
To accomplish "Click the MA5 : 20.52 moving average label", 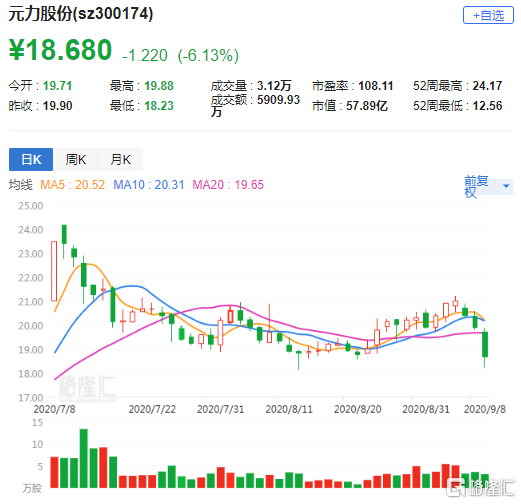I will click(72, 185).
